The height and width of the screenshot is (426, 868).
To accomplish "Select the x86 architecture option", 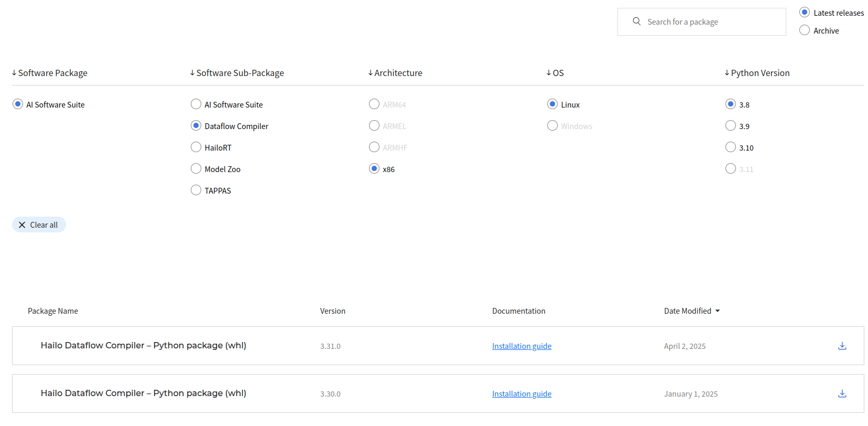I will [x=374, y=169].
